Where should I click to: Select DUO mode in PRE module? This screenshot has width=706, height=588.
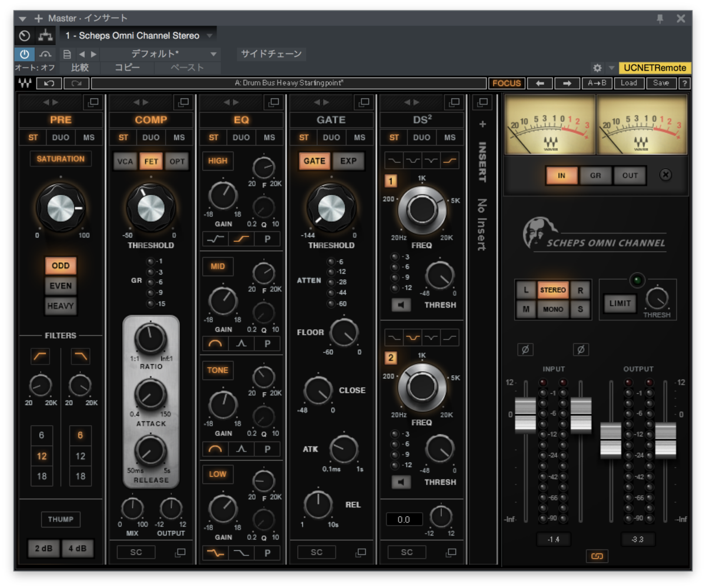tap(61, 138)
